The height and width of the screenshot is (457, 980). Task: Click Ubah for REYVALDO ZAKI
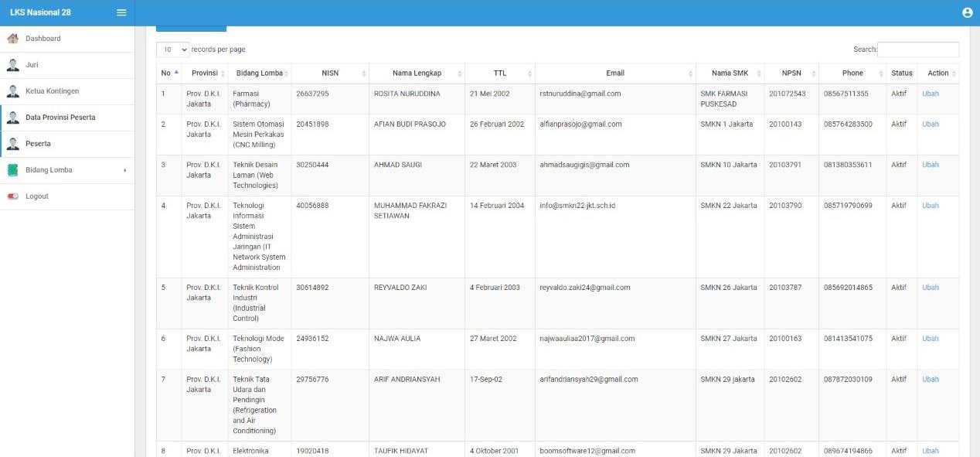coord(931,288)
